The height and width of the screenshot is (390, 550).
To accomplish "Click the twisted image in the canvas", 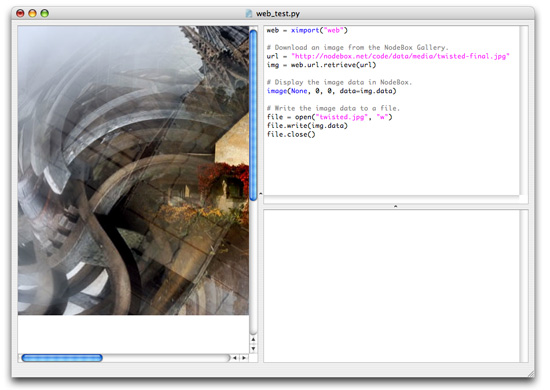I will 133,170.
